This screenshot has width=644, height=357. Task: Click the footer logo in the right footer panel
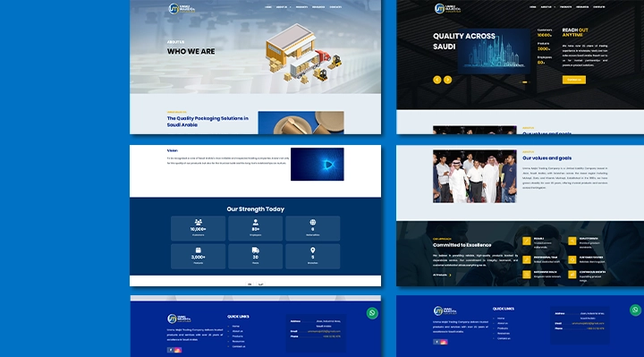pos(445,310)
